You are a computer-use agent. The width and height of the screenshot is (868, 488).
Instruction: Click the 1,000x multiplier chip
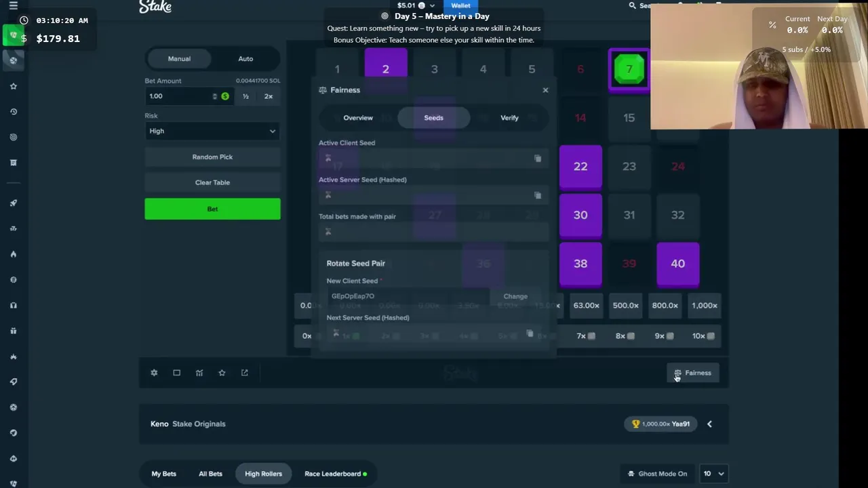tap(705, 306)
